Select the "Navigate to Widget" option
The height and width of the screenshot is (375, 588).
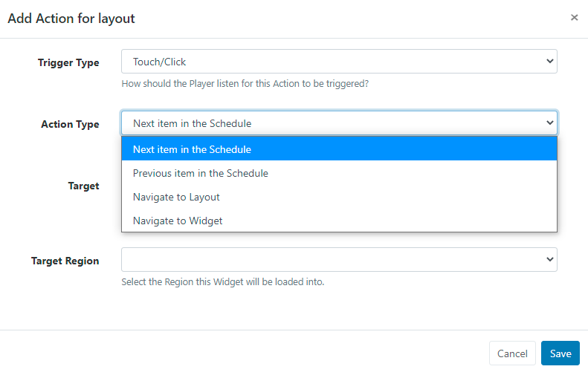pos(178,221)
